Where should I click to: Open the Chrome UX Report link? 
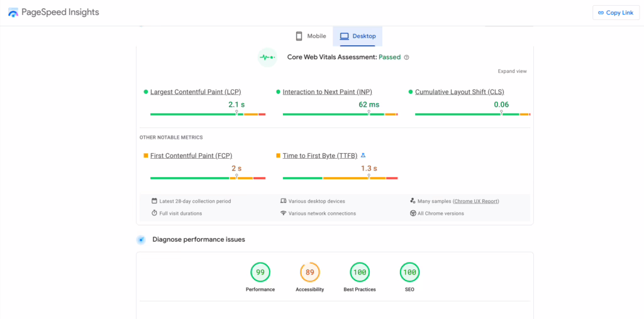pos(475,202)
